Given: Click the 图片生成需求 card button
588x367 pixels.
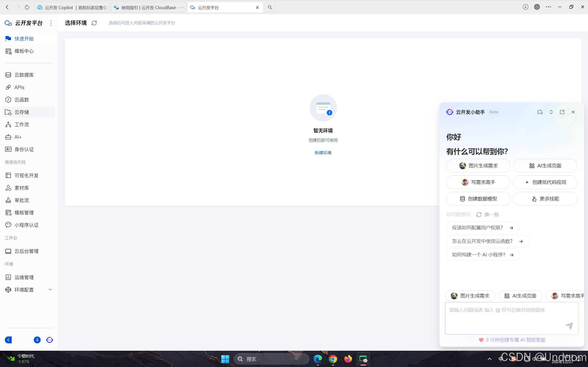Looking at the screenshot, I should (x=478, y=165).
